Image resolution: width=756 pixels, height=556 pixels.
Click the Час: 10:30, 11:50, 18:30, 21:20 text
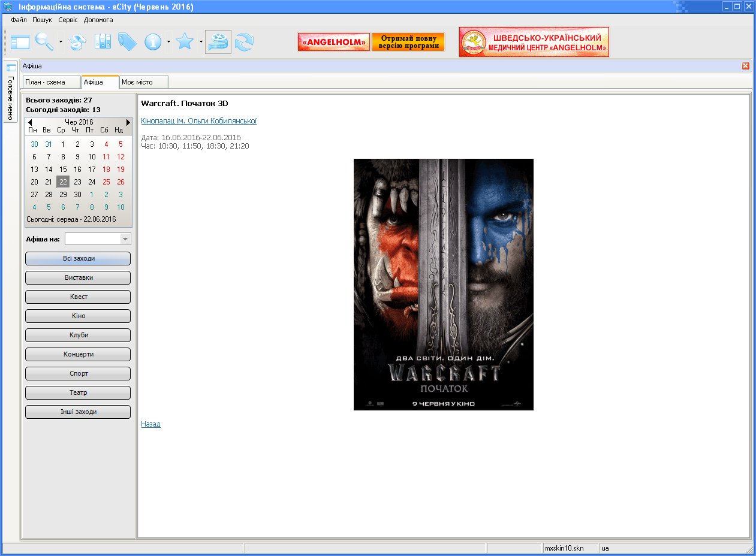(x=195, y=146)
